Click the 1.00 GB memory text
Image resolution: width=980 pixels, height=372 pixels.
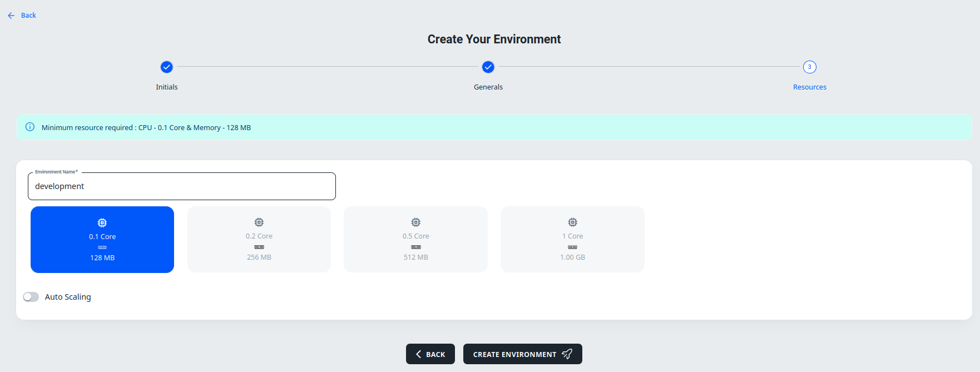573,257
